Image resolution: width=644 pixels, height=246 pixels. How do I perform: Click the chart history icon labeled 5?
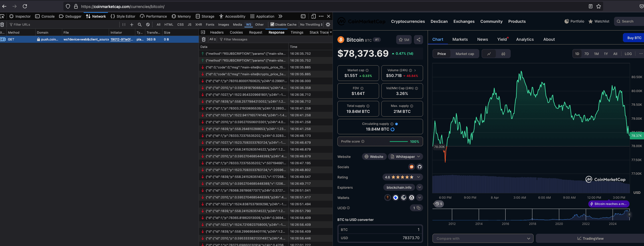[x=439, y=204]
